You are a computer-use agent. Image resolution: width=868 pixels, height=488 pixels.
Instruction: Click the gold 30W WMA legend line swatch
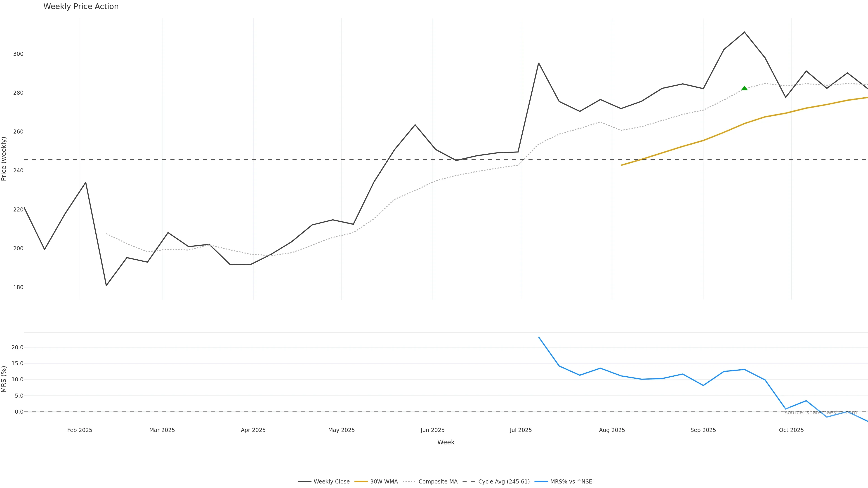pyautogui.click(x=361, y=482)
